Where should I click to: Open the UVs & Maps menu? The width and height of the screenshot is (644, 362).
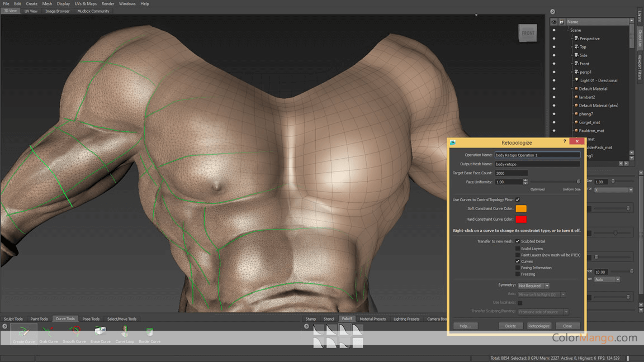[85, 3]
